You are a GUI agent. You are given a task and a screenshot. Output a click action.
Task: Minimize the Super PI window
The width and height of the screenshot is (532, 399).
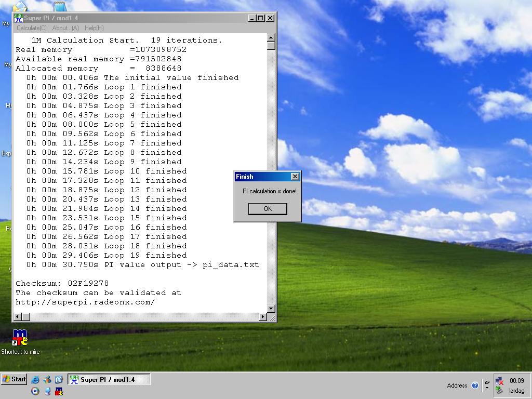[x=252, y=18]
